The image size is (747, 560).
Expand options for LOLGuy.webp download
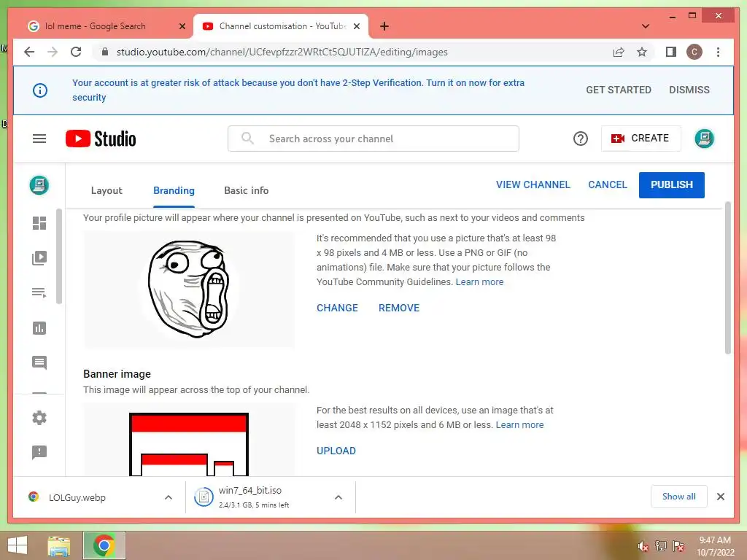tap(169, 497)
